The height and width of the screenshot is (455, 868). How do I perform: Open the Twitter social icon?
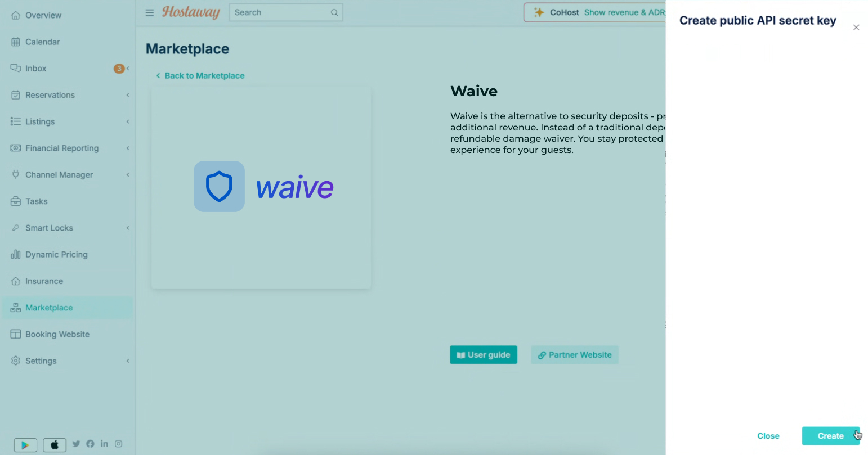pos(76,444)
